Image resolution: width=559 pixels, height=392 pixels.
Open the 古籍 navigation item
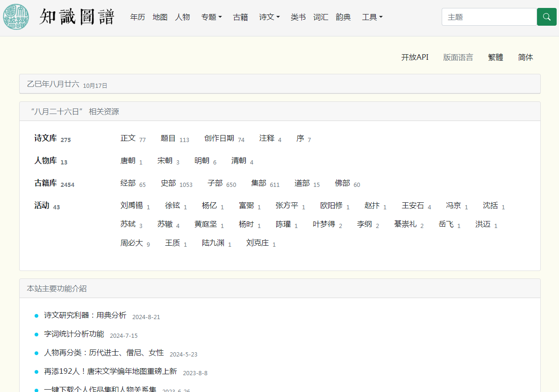[x=240, y=17]
